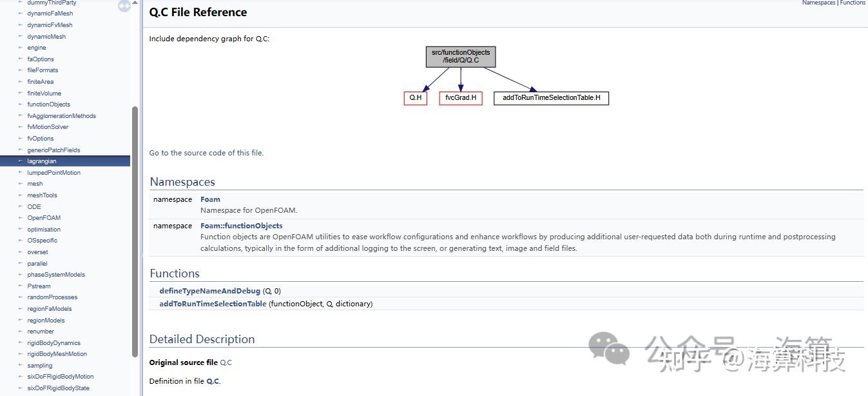Viewport: 868px width, 396px height.
Task: Expand the lagrangian tree arrow
Action: 21,161
